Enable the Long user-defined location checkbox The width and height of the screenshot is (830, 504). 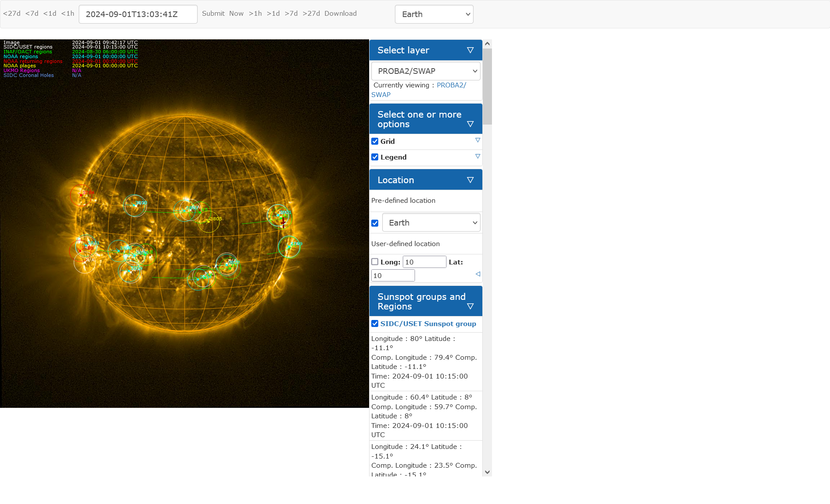coord(375,261)
